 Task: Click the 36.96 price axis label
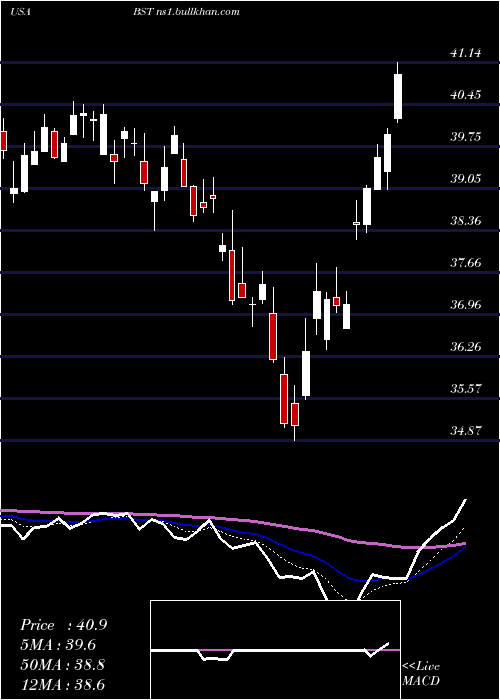(466, 304)
